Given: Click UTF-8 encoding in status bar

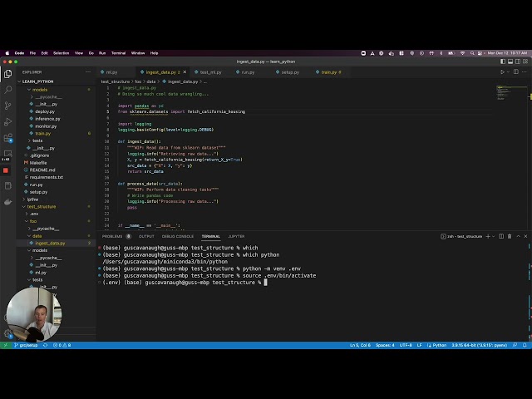Looking at the screenshot, I should (406, 345).
